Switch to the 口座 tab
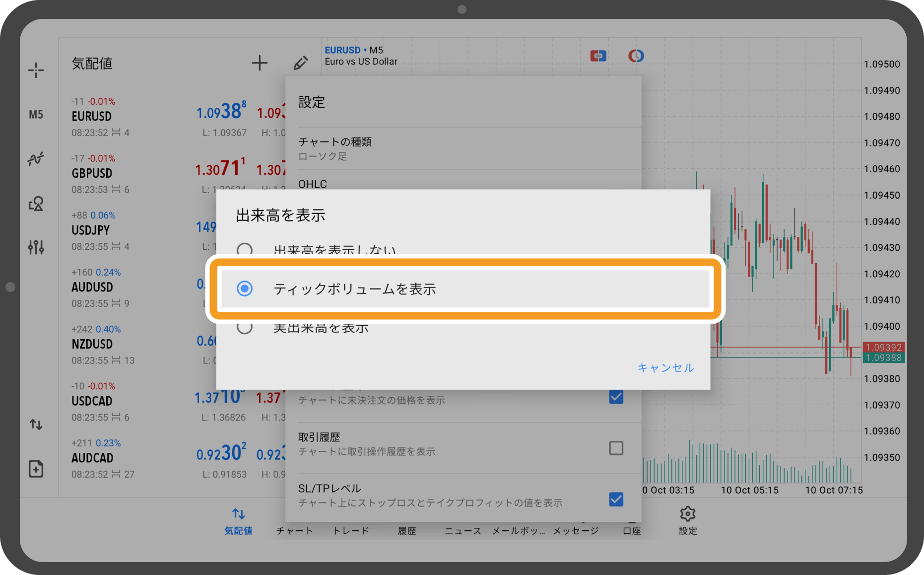 (x=632, y=531)
